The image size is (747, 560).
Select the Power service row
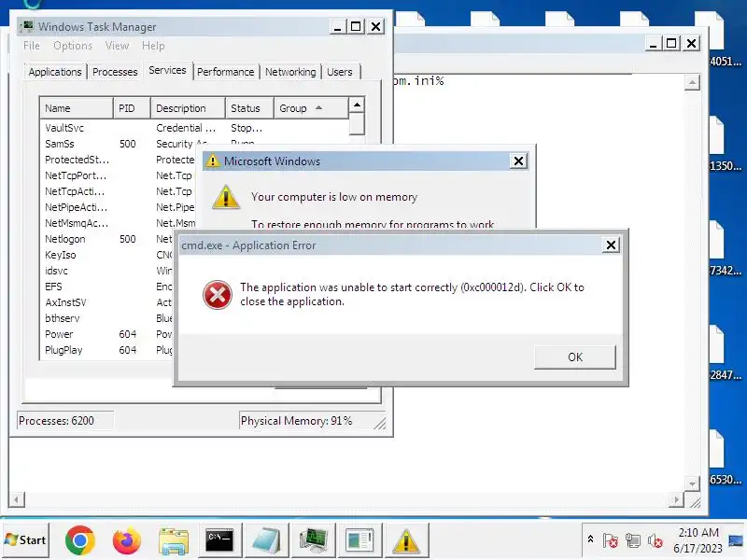(106, 334)
